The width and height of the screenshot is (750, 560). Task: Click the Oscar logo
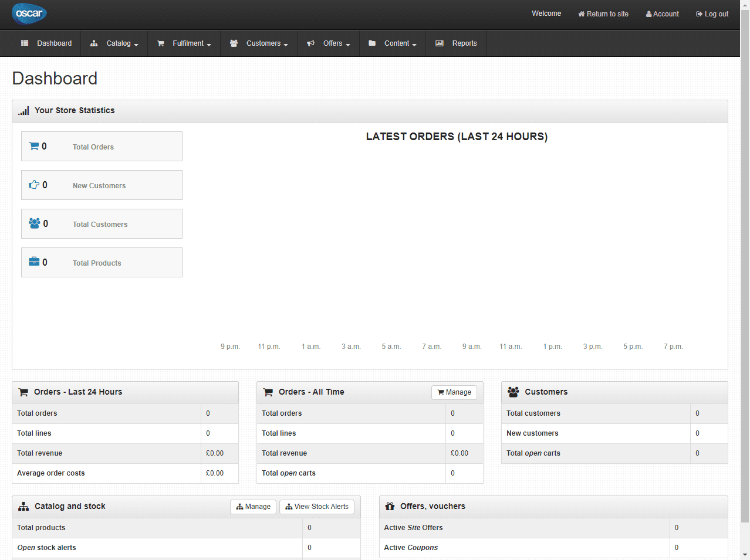[x=29, y=13]
